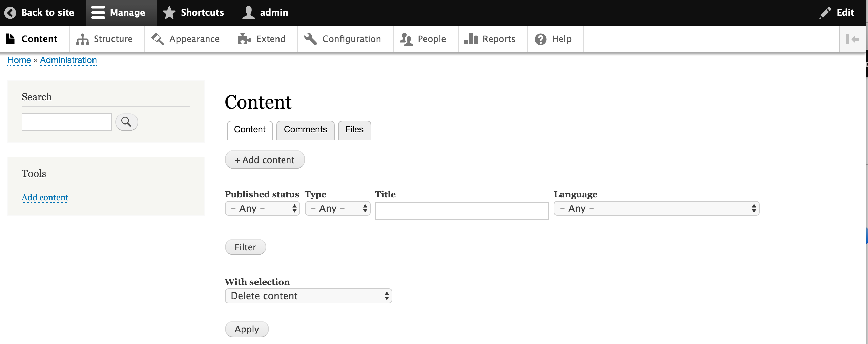Follow the Administration breadcrumb link
Viewport: 868px width, 344px height.
tap(68, 60)
